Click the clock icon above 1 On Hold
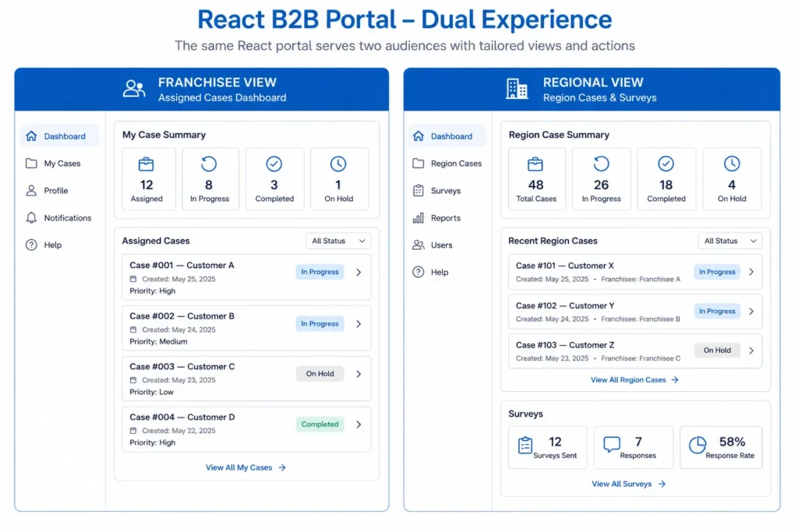The width and height of the screenshot is (798, 532). pos(338,164)
